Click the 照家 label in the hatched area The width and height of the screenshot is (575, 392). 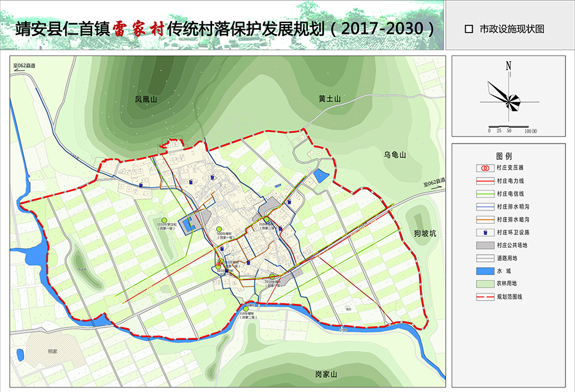(x=52, y=351)
